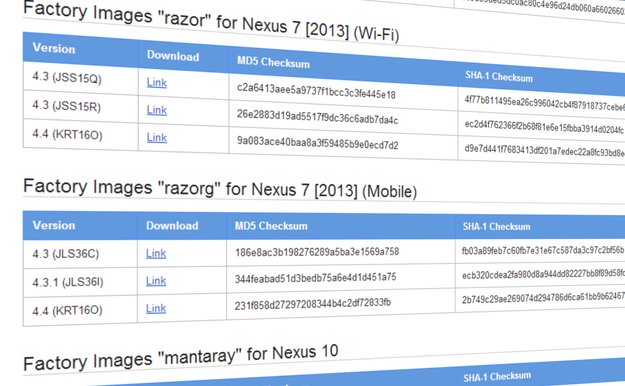Viewport: 625px width, 386px height.
Task: Click MD5 checksum c2a6413aee5a9737f1bcc3c3fe445e18
Action: (316, 91)
